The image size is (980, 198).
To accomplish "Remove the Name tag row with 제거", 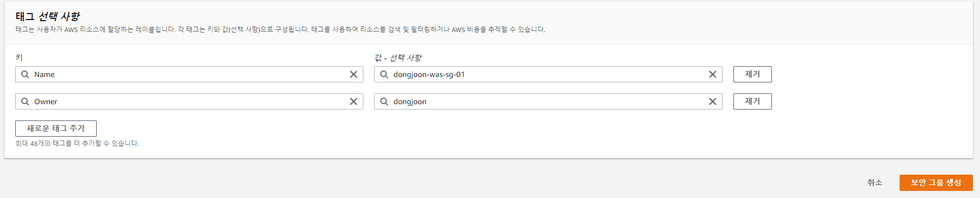I will (x=752, y=74).
